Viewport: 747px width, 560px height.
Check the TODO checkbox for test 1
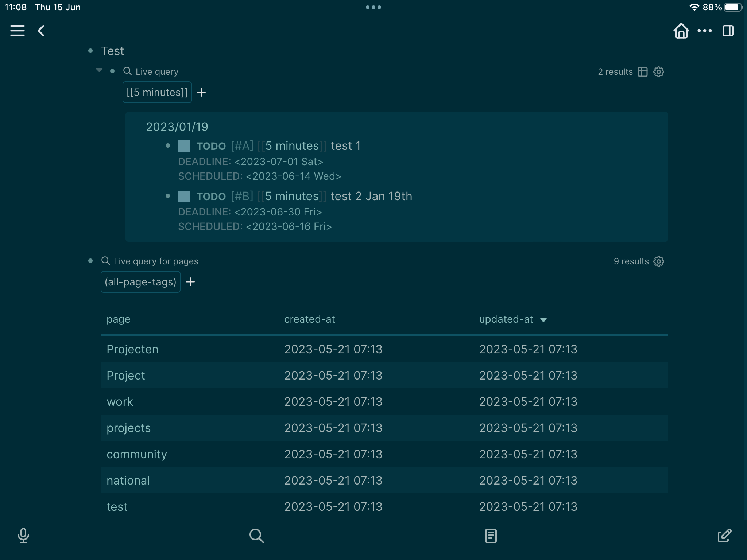coord(184,145)
